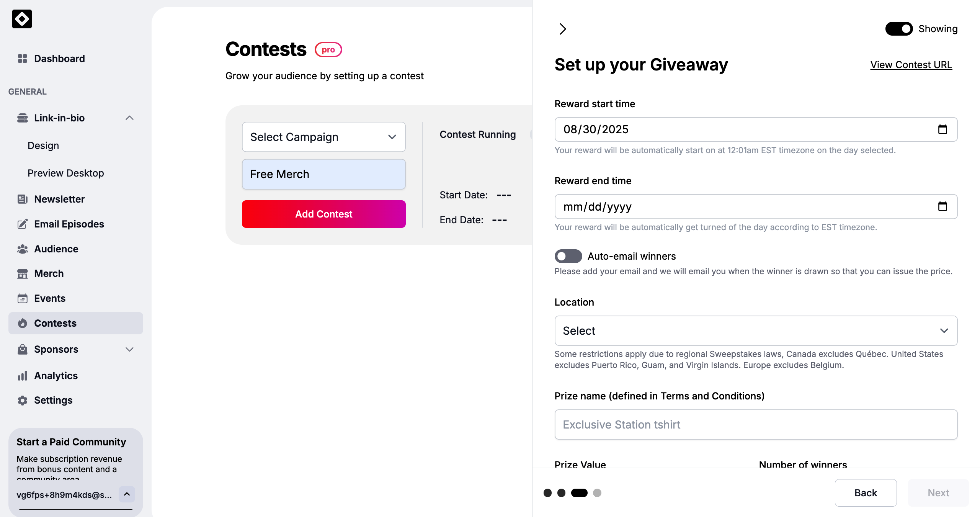This screenshot has width=980, height=517.
Task: Open calendar picker for Reward start time
Action: (x=942, y=129)
